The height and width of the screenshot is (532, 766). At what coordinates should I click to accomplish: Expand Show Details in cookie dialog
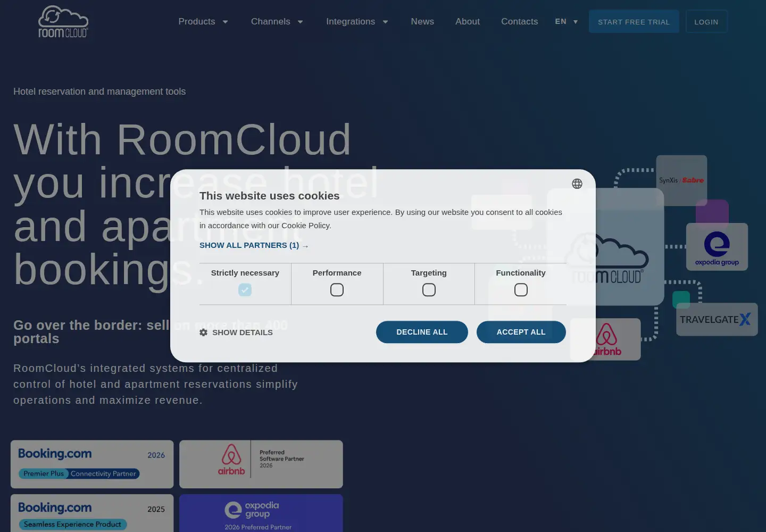[236, 332]
